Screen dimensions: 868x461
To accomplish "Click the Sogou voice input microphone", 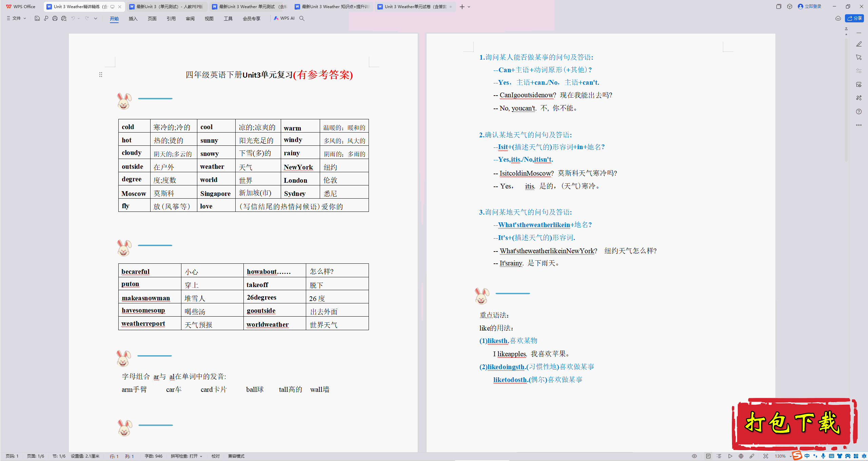I will tap(823, 456).
